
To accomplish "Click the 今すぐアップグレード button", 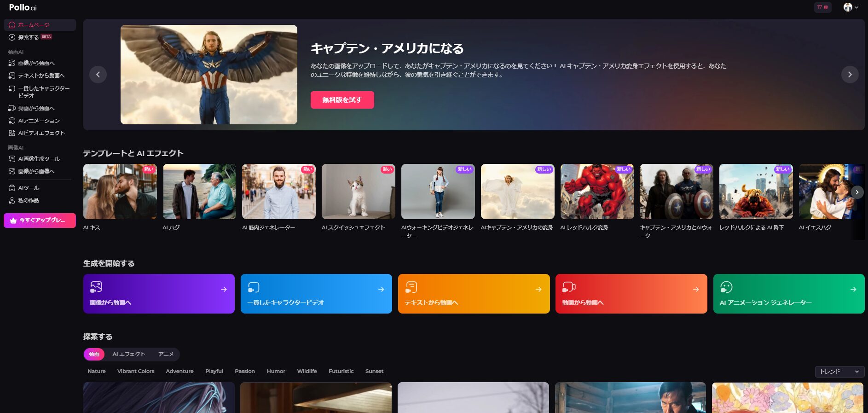I will (40, 221).
